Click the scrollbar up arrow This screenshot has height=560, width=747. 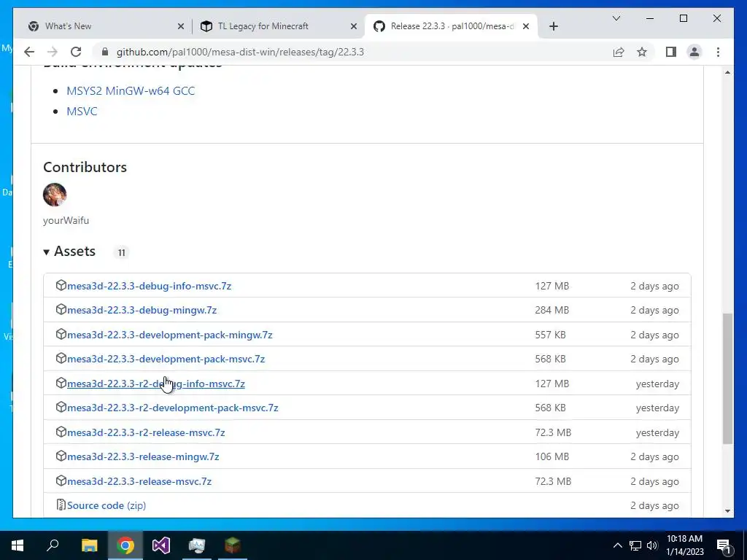click(x=727, y=72)
